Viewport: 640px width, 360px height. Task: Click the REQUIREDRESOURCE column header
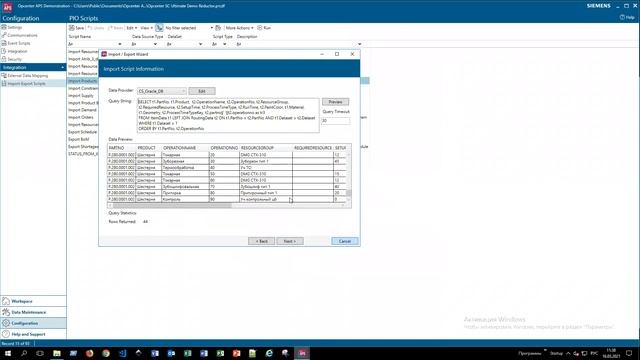pos(313,148)
